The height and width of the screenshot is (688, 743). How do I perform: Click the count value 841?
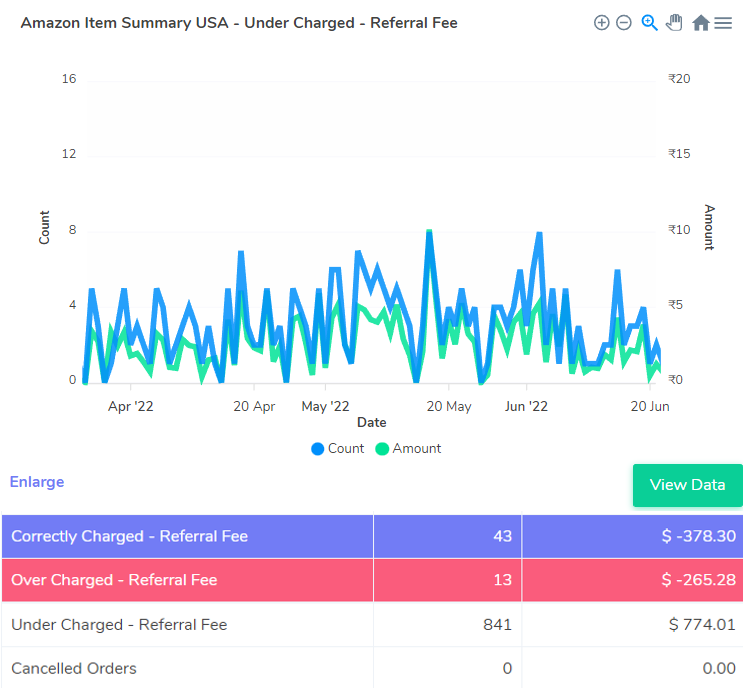[x=497, y=625]
